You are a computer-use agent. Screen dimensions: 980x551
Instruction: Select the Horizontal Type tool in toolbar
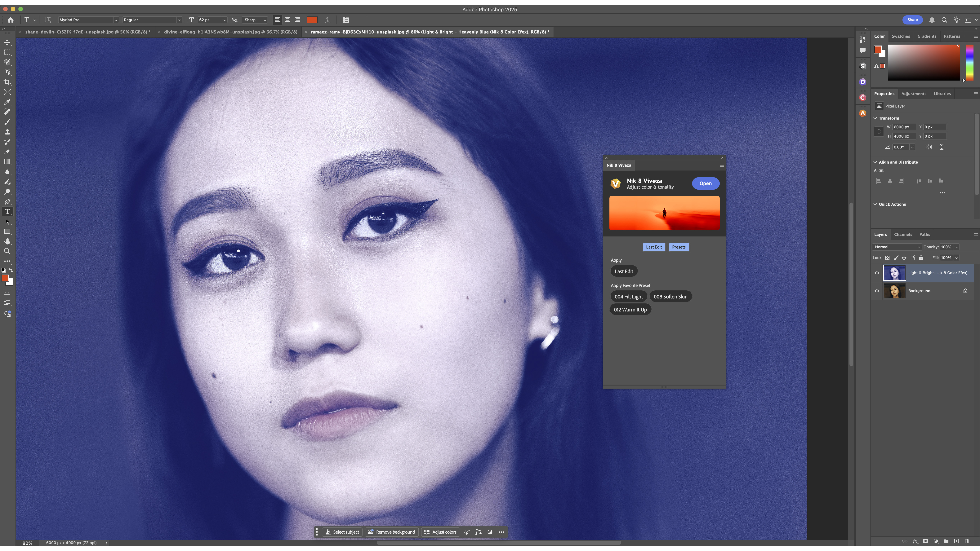click(7, 211)
